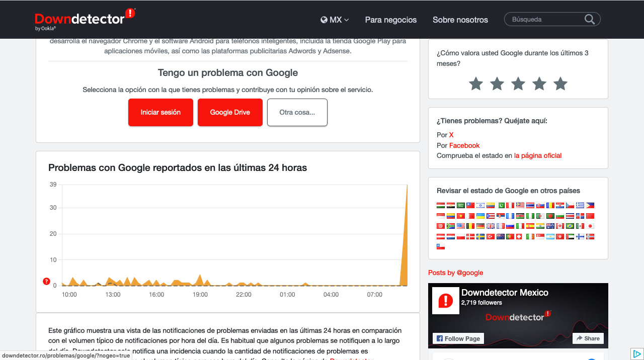644x360 pixels.
Task: Click the red question mark beside the chart
Action: [x=47, y=282]
